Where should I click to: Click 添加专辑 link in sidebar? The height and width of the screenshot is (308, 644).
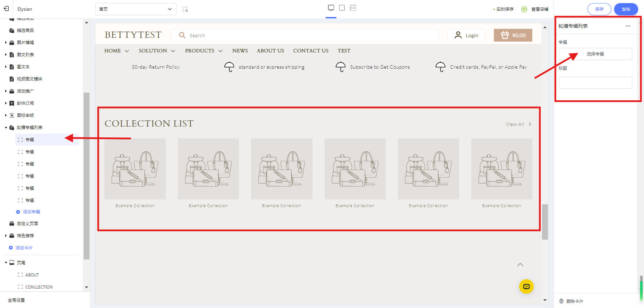[31, 212]
